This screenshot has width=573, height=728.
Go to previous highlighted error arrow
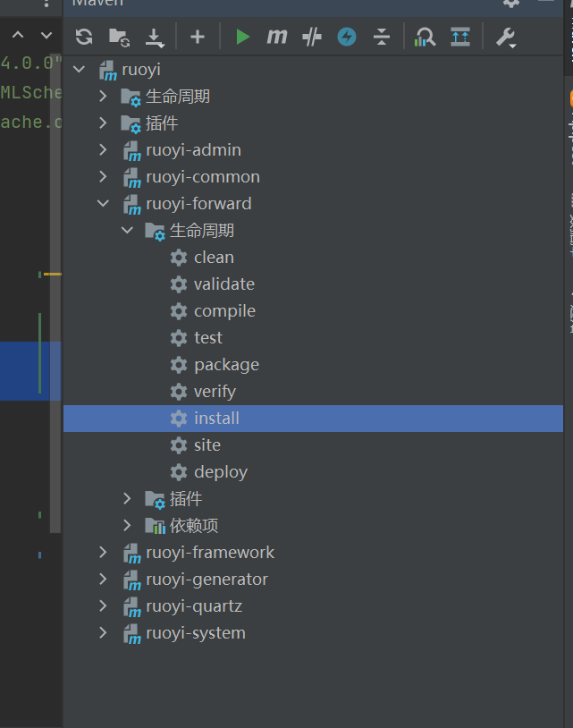coord(18,35)
